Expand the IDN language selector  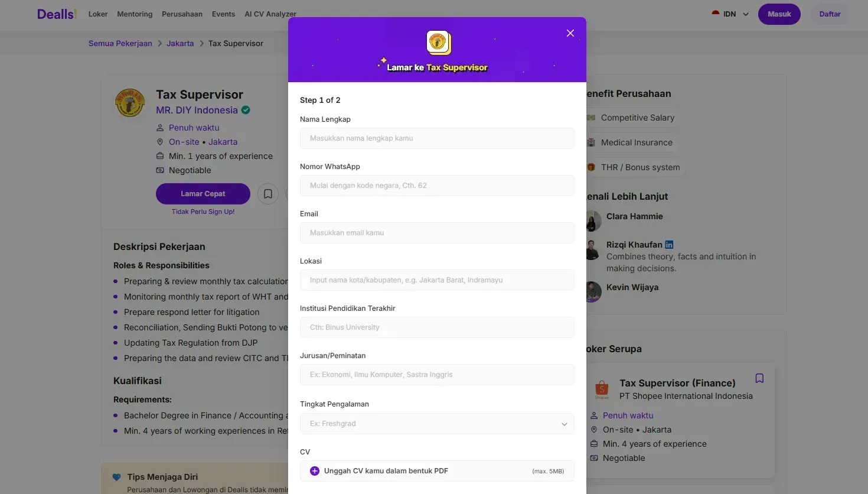coord(731,14)
